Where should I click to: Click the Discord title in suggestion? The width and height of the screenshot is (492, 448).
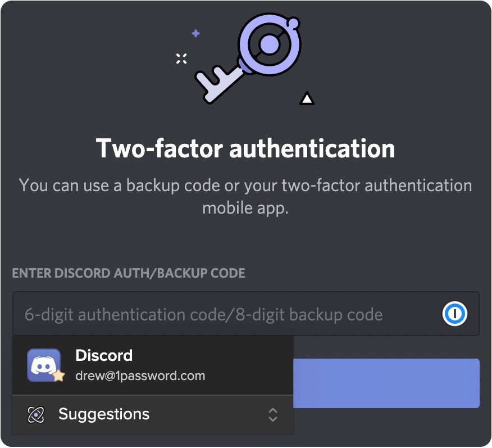tap(104, 356)
